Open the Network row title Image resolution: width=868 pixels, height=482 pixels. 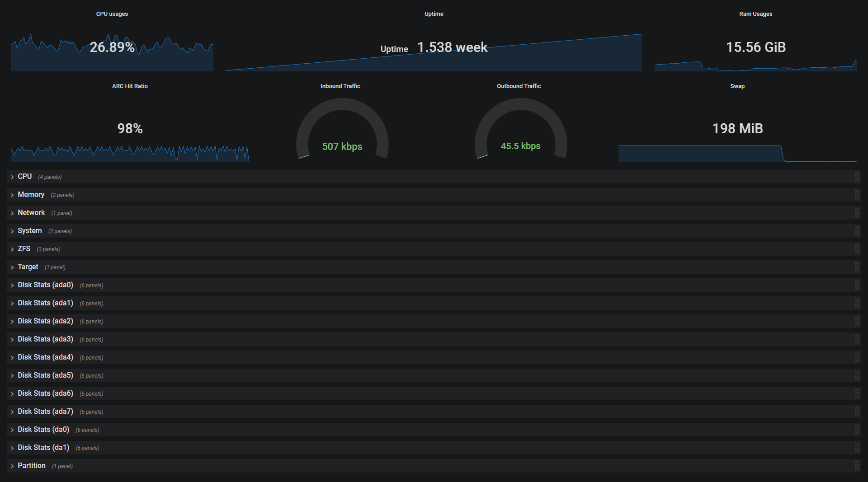[31, 213]
